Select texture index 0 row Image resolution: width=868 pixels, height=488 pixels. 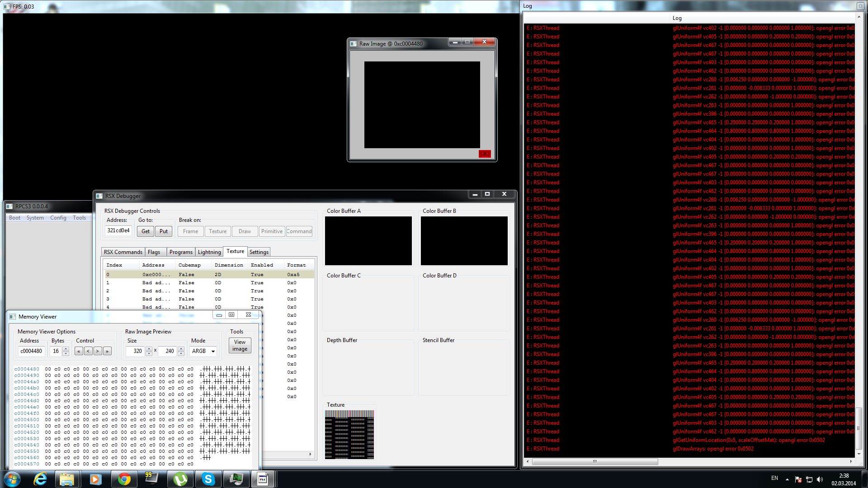click(x=208, y=274)
